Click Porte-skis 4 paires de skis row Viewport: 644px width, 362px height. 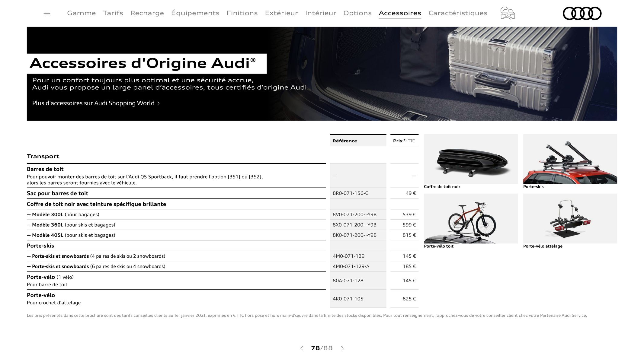pos(176,256)
